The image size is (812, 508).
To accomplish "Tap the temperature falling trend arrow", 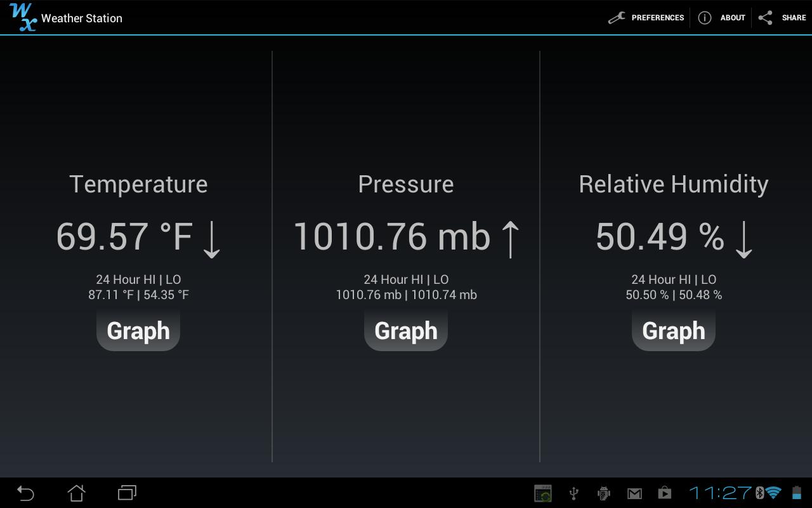I will pos(211,239).
